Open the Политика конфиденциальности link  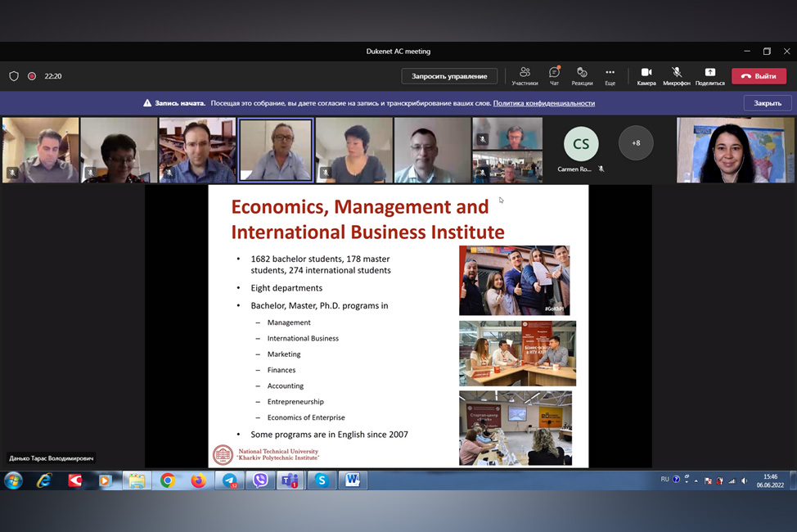[543, 103]
